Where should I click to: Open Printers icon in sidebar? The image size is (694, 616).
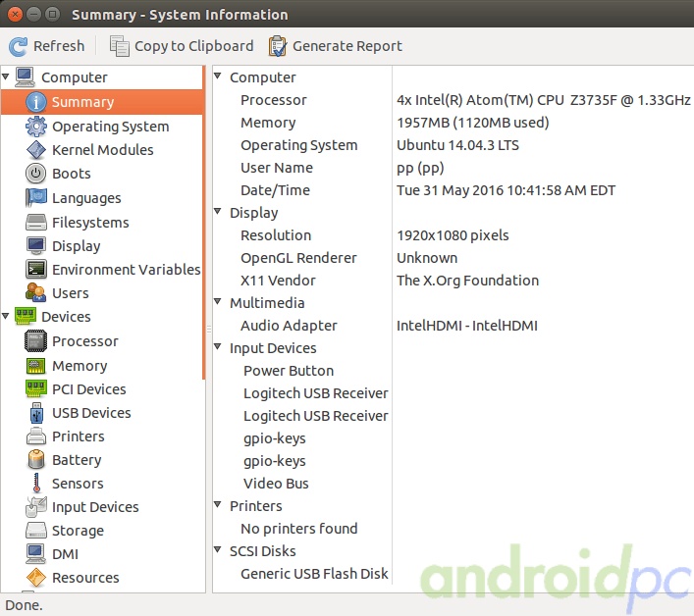point(36,436)
